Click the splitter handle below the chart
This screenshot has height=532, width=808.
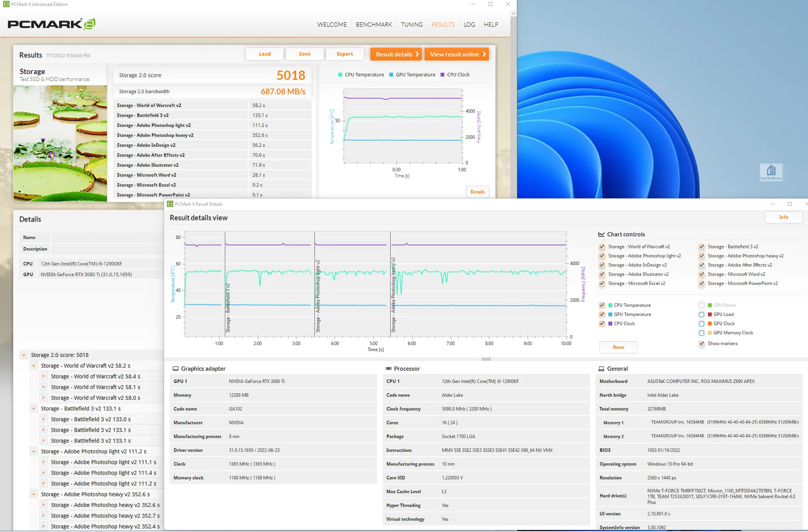click(x=486, y=359)
